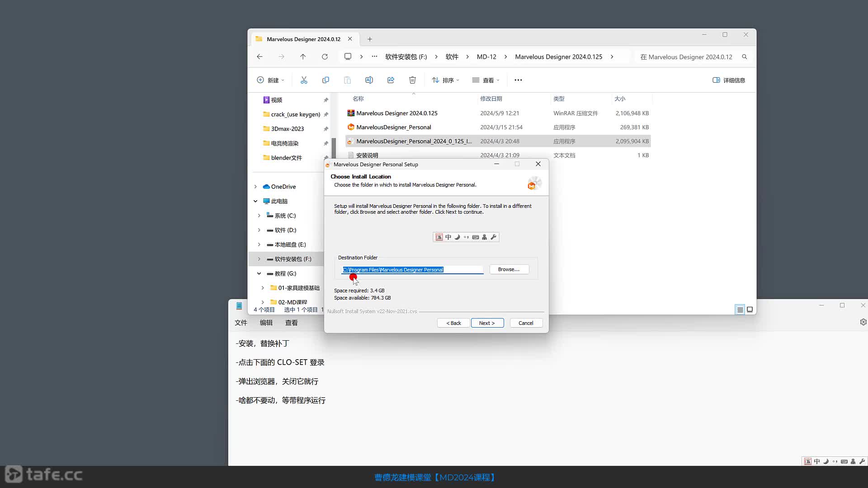Screen dimensions: 868x488
Task: Click the Share icon in Explorer toolbar
Action: (391, 80)
